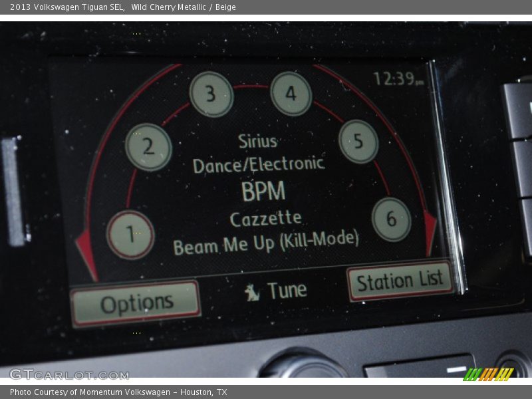Open the Options menu
The height and width of the screenshot is (399, 532).
coord(136,303)
